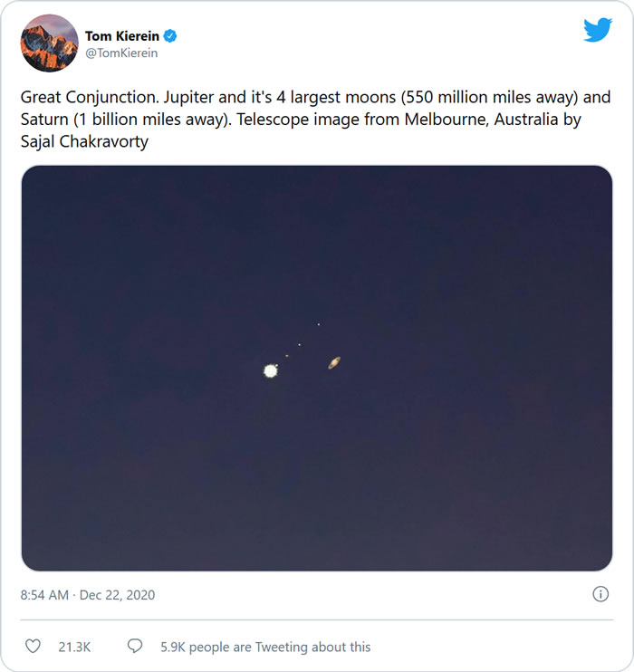
Task: Click the reply speech bubble icon
Action: (x=135, y=647)
